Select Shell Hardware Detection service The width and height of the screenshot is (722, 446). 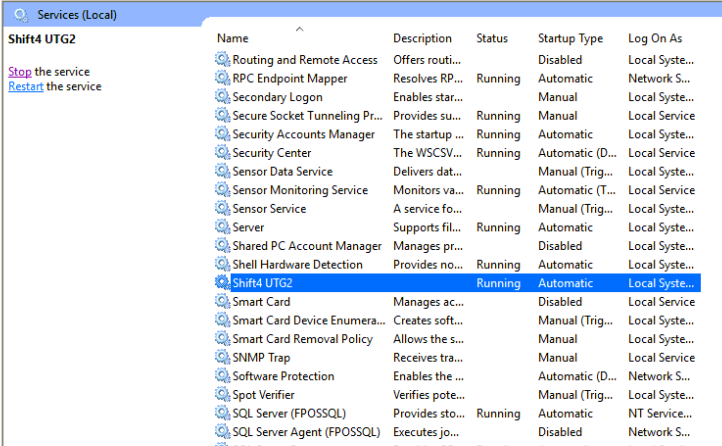click(x=297, y=265)
